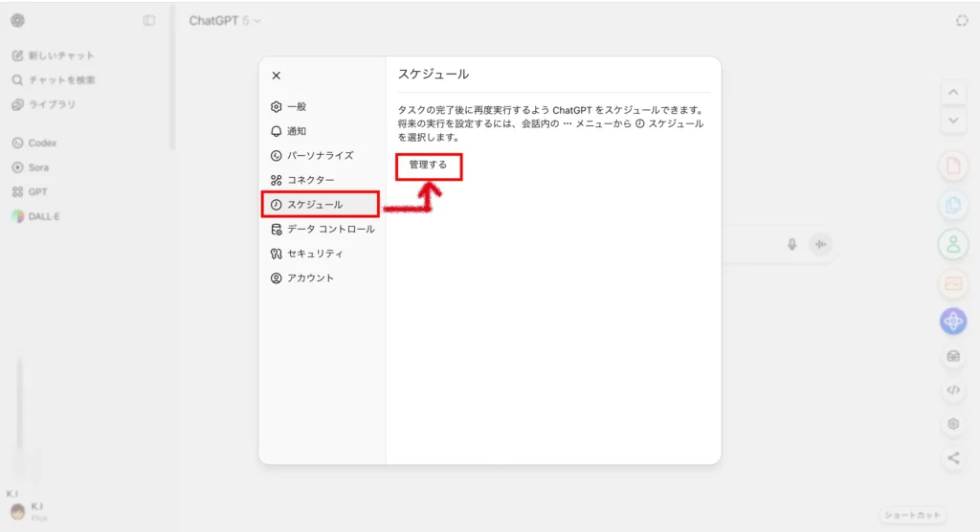
Task: Click the key icon beside セキュリティ
Action: click(277, 254)
